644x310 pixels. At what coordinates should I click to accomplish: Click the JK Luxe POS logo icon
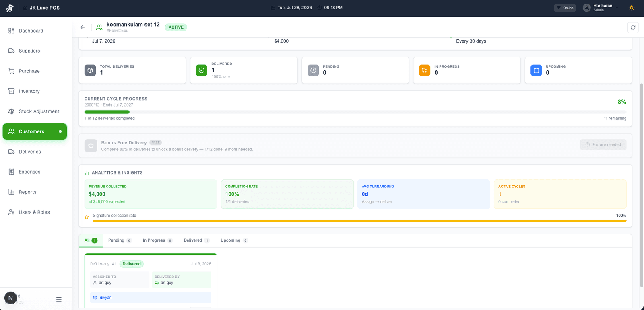point(10,8)
